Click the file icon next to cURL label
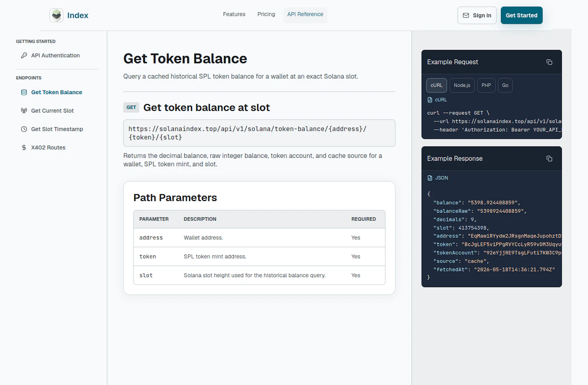588x385 pixels. pyautogui.click(x=430, y=100)
